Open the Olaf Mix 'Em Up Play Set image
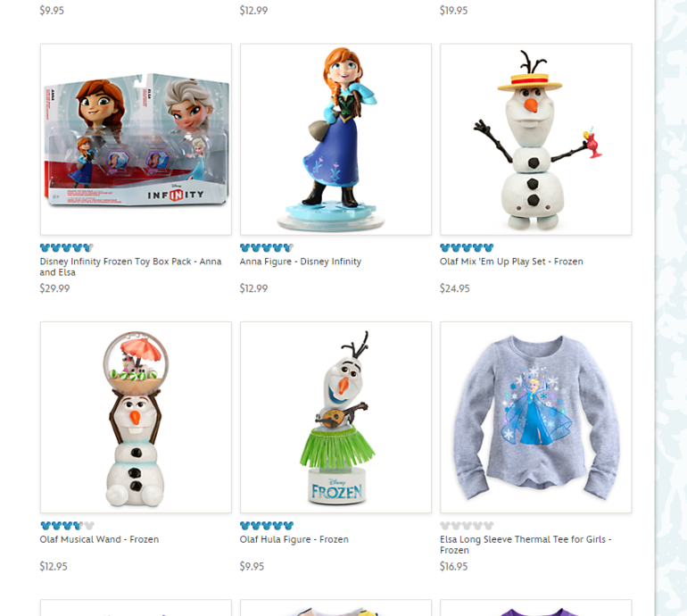This screenshot has width=687, height=616. click(x=536, y=139)
